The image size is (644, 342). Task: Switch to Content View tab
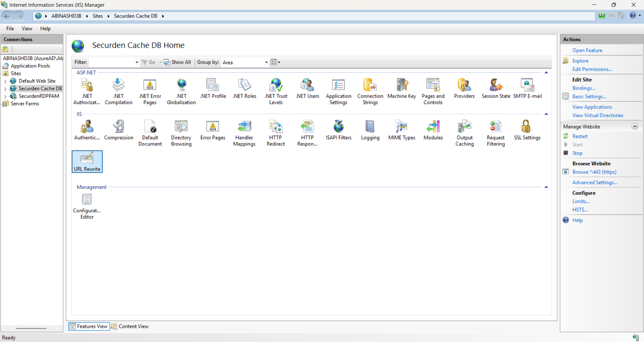130,326
